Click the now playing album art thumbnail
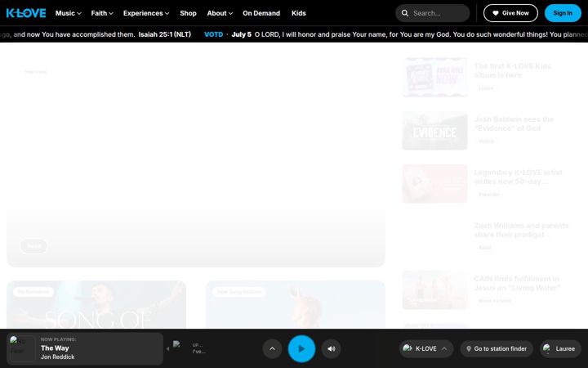This screenshot has height=368, width=588. pos(22,349)
